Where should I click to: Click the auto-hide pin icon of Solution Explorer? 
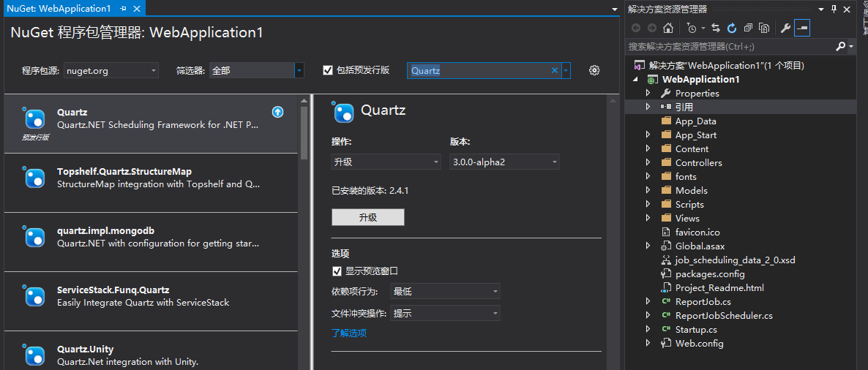(x=834, y=9)
